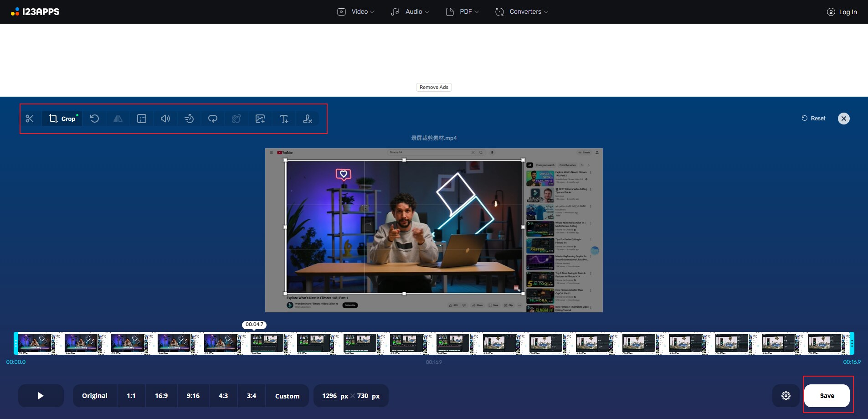868x419 pixels.
Task: Click the left trim handle of the timeline
Action: [16, 343]
